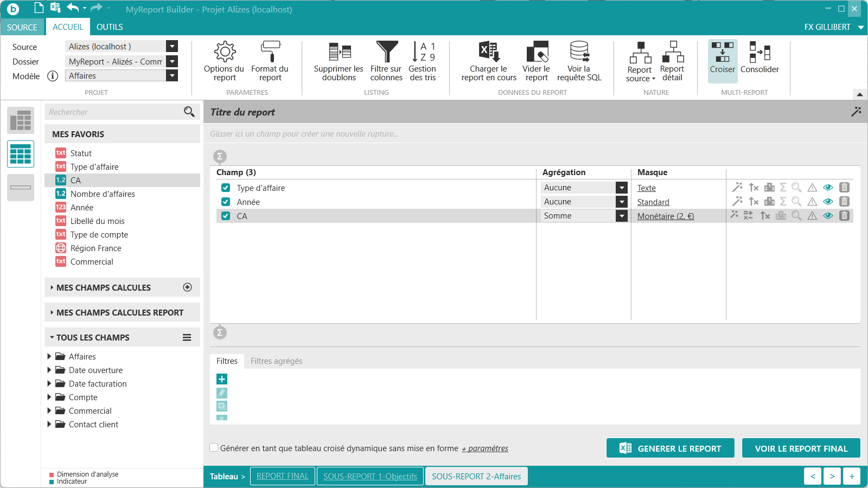Click Vider le report icon
Image resolution: width=868 pixels, height=488 pixels.
(537, 52)
